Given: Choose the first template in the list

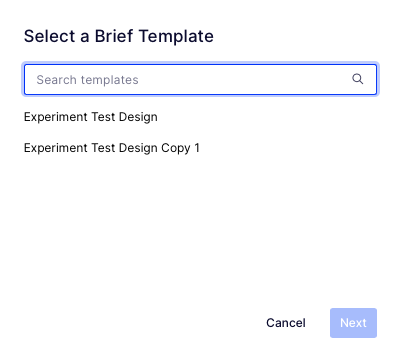Looking at the screenshot, I should pos(91,117).
